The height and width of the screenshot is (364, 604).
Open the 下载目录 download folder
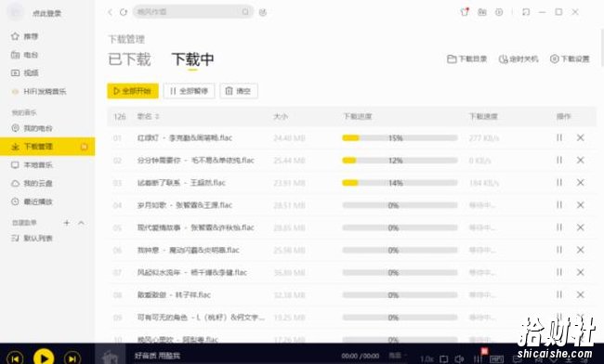pos(466,58)
